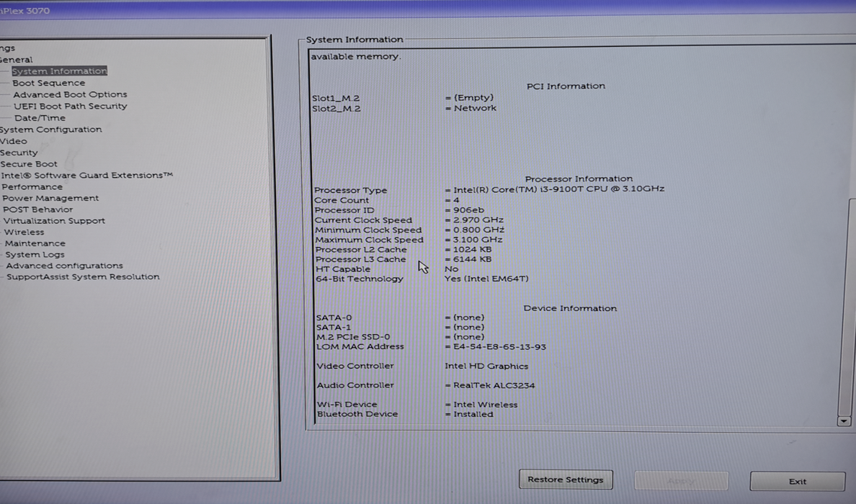Viewport: 856px width, 504px height.
Task: Click Video Controller Intel HD Graphics
Action: click(486, 366)
